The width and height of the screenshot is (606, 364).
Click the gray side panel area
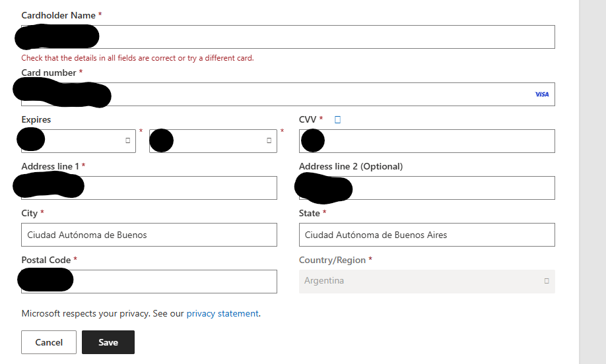[x=592, y=182]
